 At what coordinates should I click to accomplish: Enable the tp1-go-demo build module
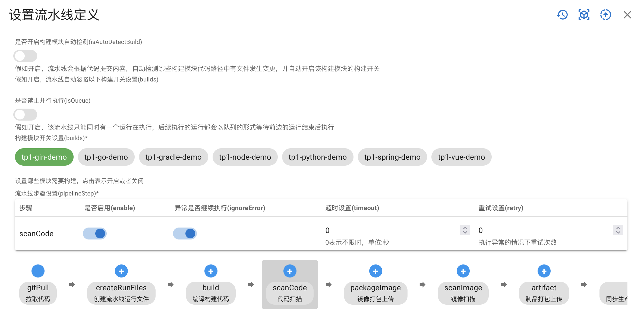(x=106, y=157)
